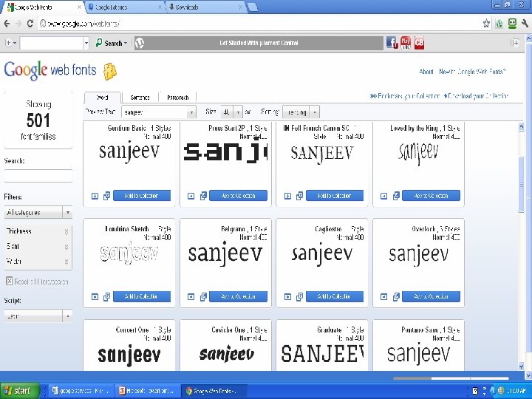Open the Microsoft PowerPoint taskbar item
Image resolution: width=532 pixels, height=399 pixels.
pos(147,391)
